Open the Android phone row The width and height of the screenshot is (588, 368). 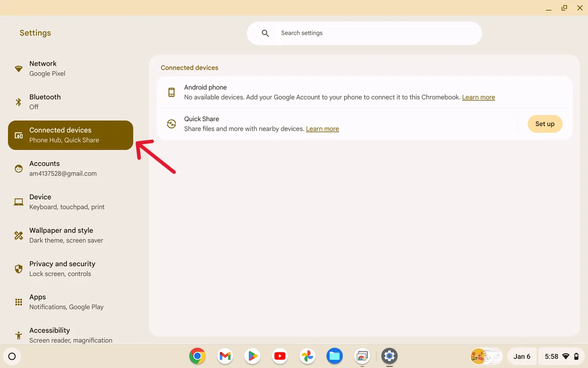(x=365, y=92)
